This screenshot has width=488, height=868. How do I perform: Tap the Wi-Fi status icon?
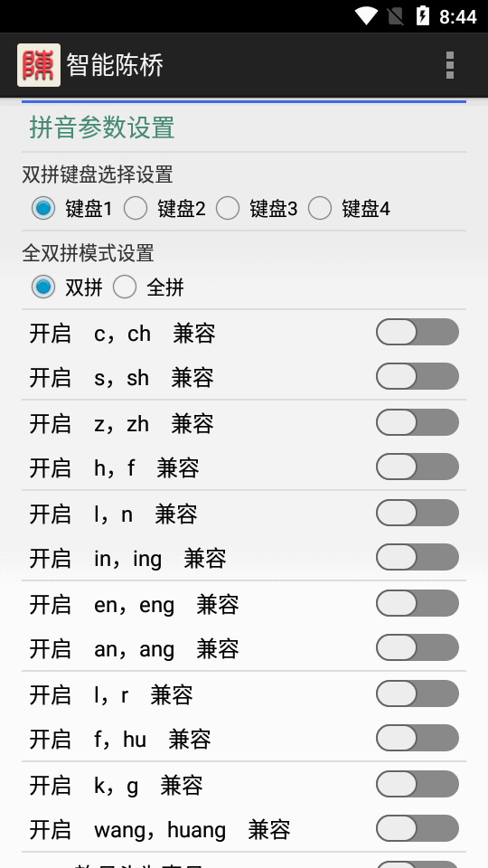366,16
